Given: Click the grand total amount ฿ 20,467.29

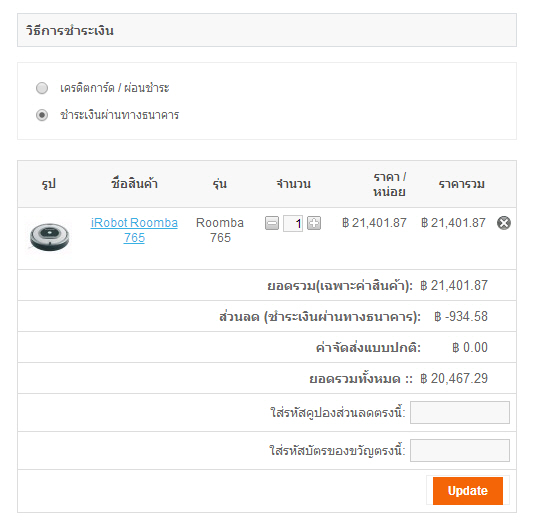Looking at the screenshot, I should click(x=454, y=378).
